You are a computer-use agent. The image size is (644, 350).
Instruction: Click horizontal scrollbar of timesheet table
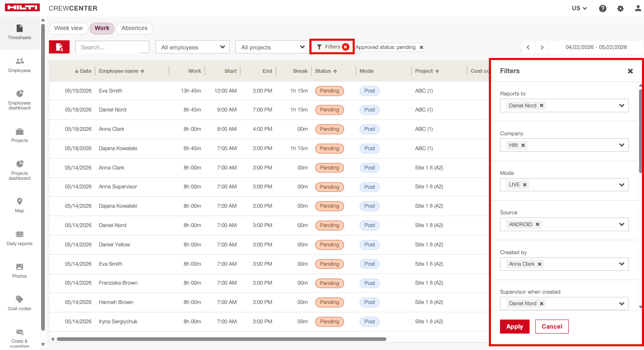pyautogui.click(x=221, y=339)
